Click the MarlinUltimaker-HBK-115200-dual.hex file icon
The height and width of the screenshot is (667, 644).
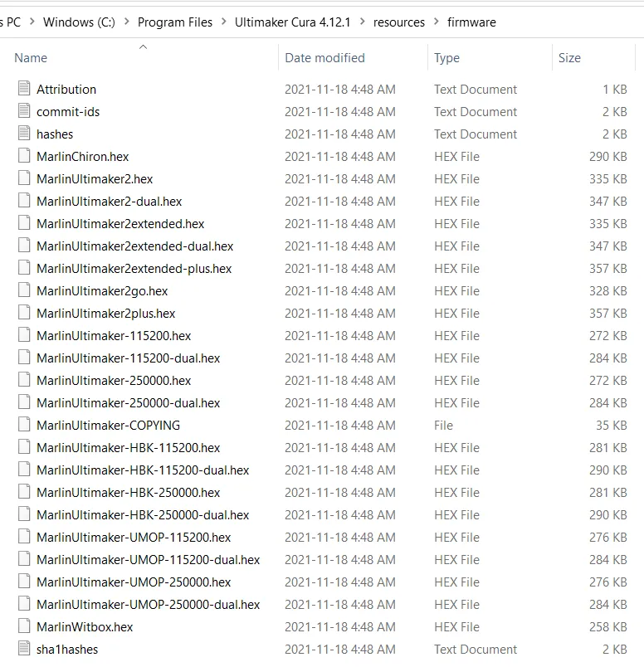point(24,470)
